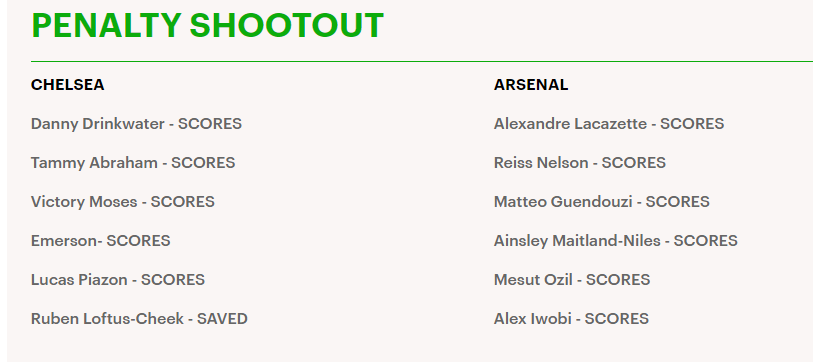
Task: Click Tammy Abraham - SCORES line
Action: pos(133,163)
